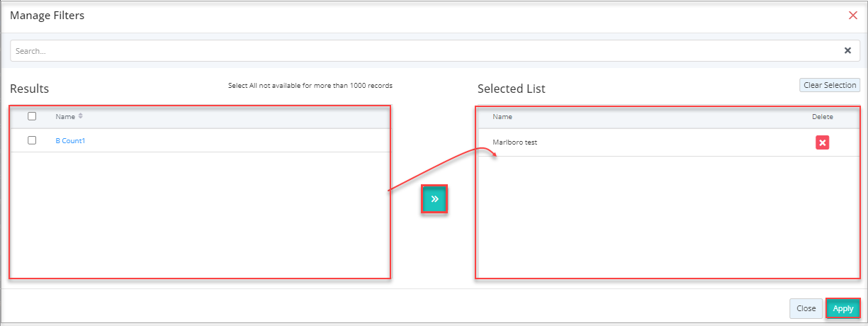Close the Manage Filters dialog with the red X

pyautogui.click(x=852, y=15)
